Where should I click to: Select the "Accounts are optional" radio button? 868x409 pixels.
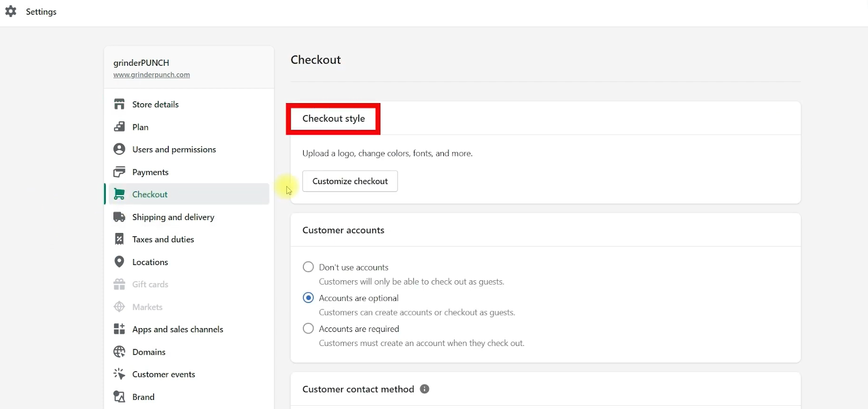pyautogui.click(x=308, y=298)
